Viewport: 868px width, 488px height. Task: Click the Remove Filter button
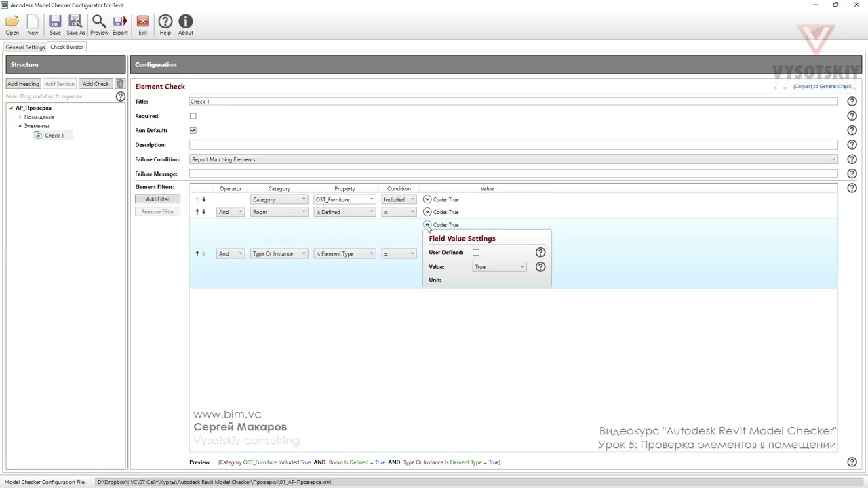pos(157,212)
